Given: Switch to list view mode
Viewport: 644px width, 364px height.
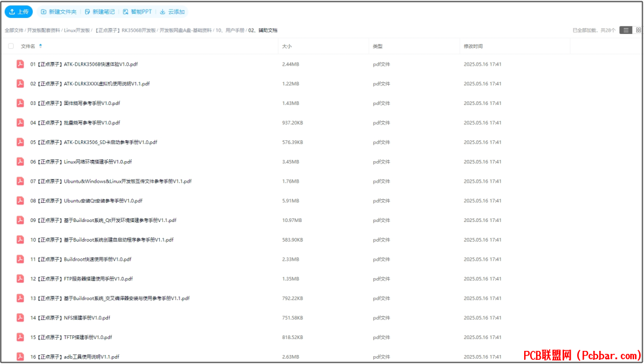Looking at the screenshot, I should pos(626,30).
